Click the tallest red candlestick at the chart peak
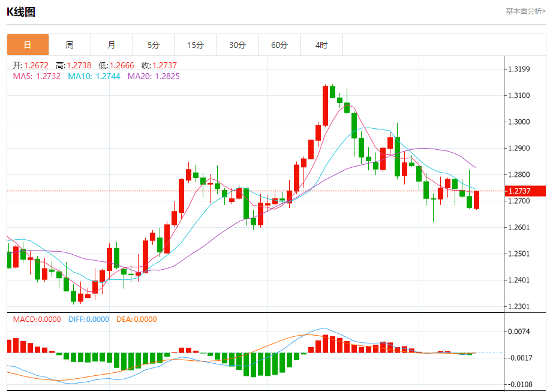This screenshot has height=392, width=553. point(325,105)
